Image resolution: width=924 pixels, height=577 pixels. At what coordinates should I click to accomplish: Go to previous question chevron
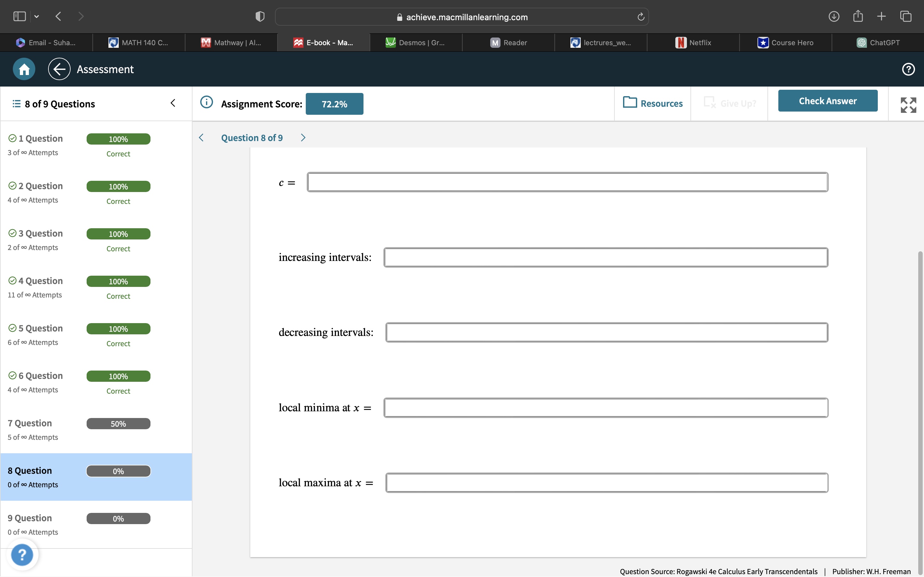(201, 138)
